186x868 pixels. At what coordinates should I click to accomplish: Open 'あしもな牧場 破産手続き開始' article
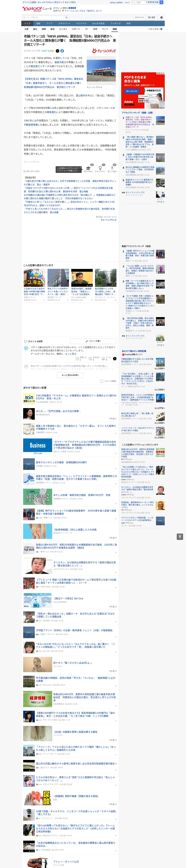tap(82, 495)
